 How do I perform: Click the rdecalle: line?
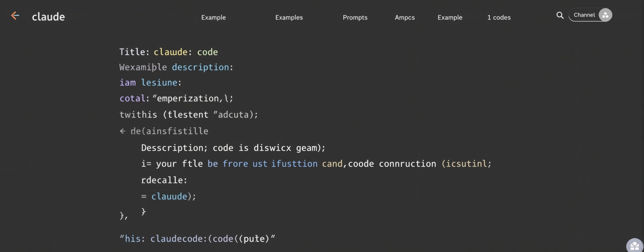pos(164,180)
